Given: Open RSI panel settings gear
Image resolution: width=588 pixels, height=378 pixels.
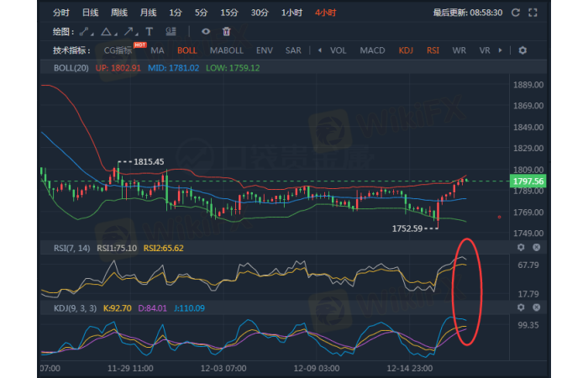Looking at the screenshot, I should [521, 248].
